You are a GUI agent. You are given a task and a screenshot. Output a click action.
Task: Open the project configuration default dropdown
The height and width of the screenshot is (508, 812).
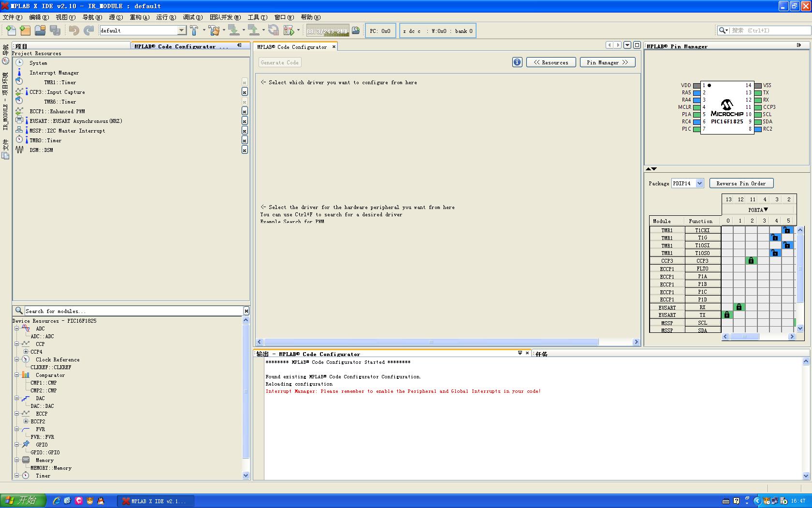click(x=182, y=30)
